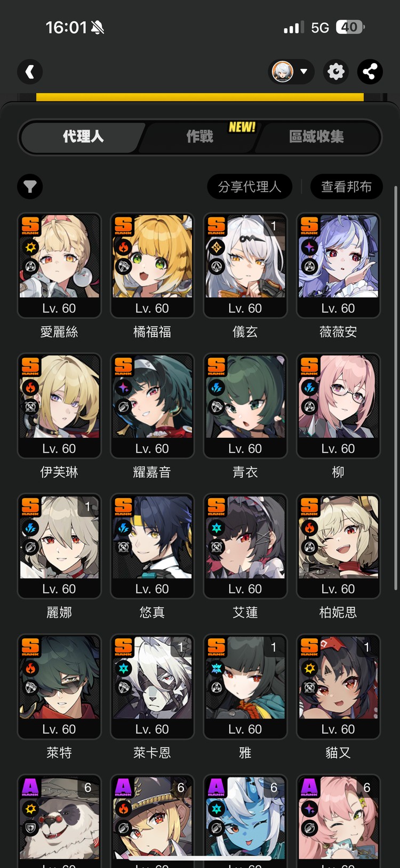Open the agent filter funnel icon
This screenshot has width=400, height=868.
30,187
